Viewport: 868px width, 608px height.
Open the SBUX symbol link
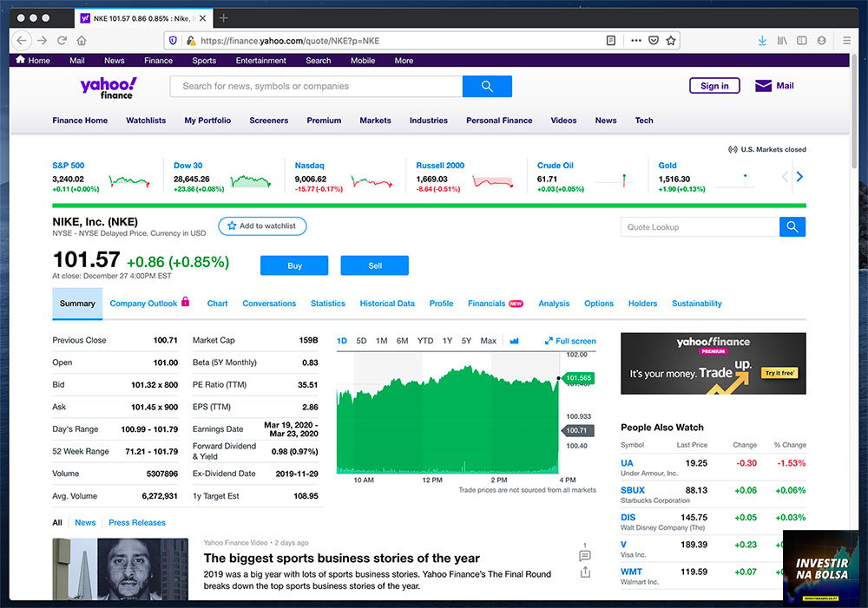coord(633,490)
